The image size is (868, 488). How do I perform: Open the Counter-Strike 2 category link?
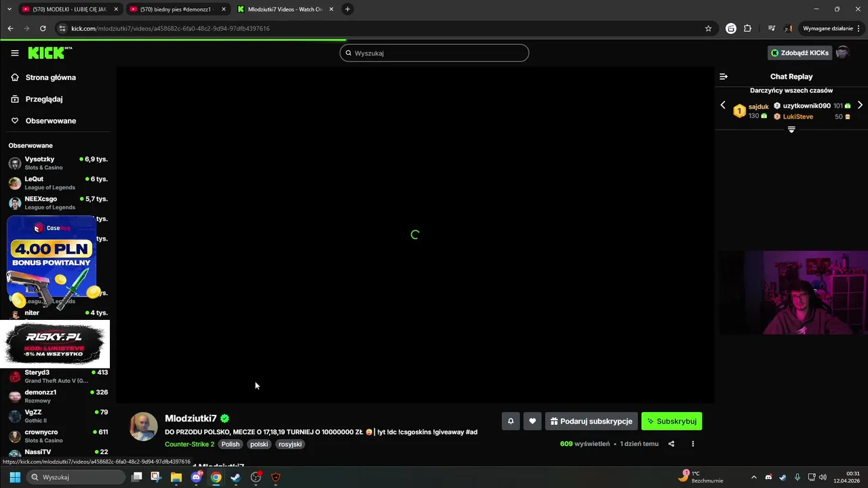[x=189, y=444]
